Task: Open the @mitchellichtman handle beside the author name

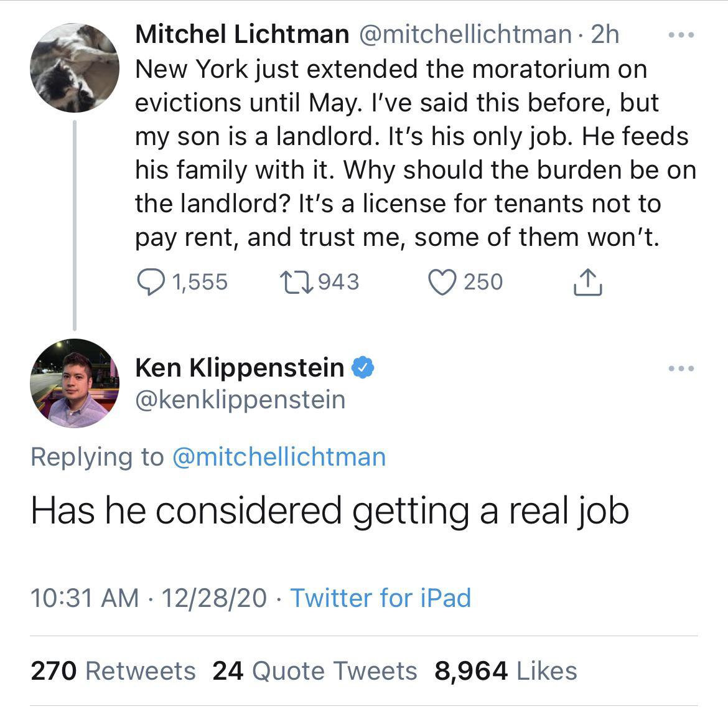Action: click(464, 34)
